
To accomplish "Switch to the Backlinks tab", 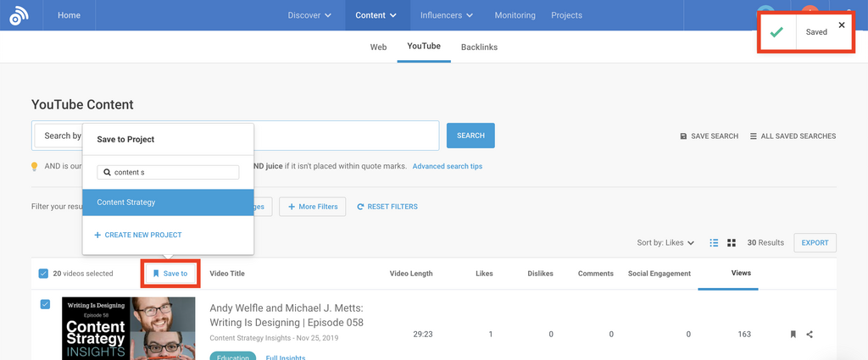I will coord(479,47).
